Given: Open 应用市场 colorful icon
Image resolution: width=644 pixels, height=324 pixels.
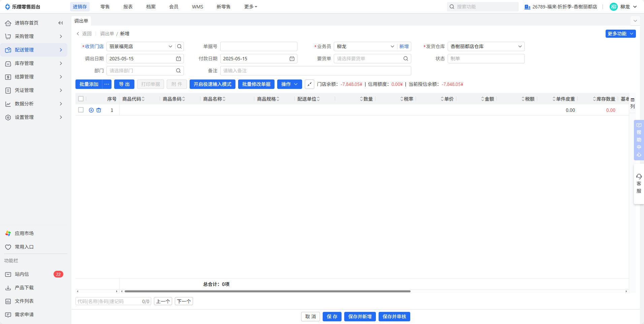Looking at the screenshot, I should coord(8,233).
